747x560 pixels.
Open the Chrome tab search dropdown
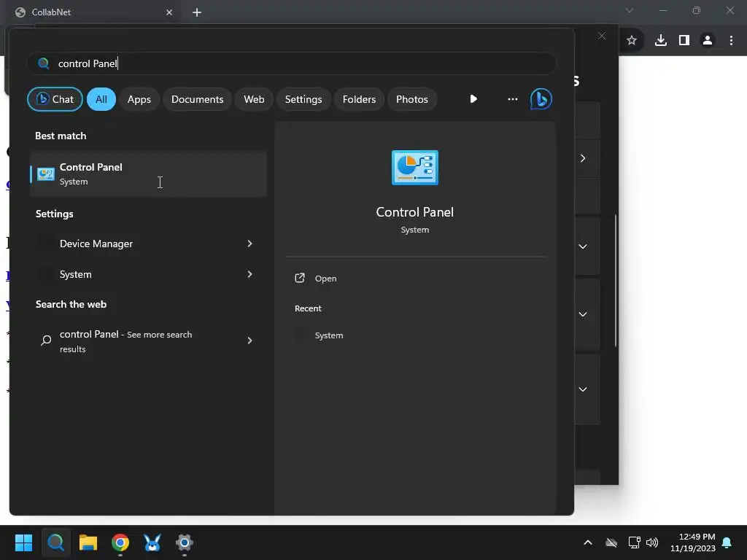pos(630,10)
